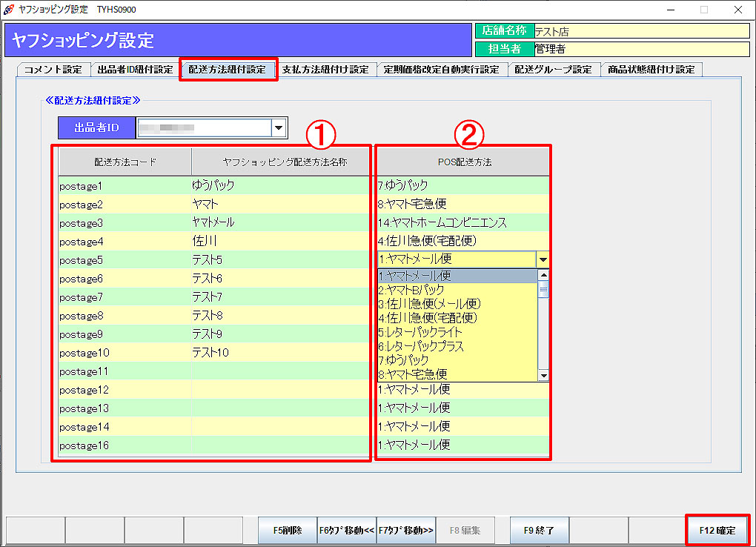The image size is (756, 547).
Task: Switch to 商品状態紐付け設定 tab
Action: [x=651, y=70]
